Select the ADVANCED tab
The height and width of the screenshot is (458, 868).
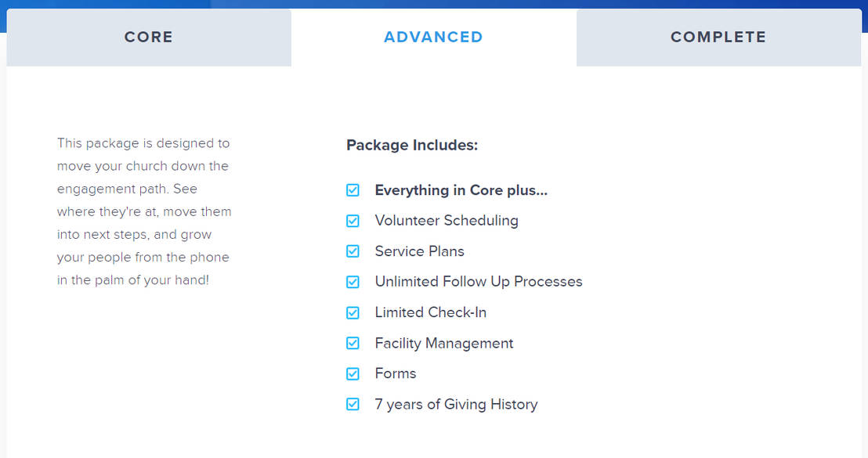tap(433, 37)
